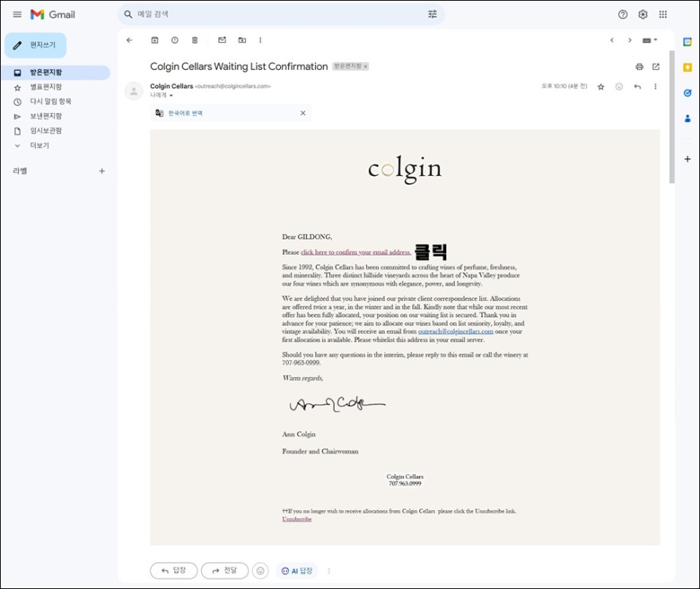
Task: Open Contacts side panel icon
Action: 687,119
